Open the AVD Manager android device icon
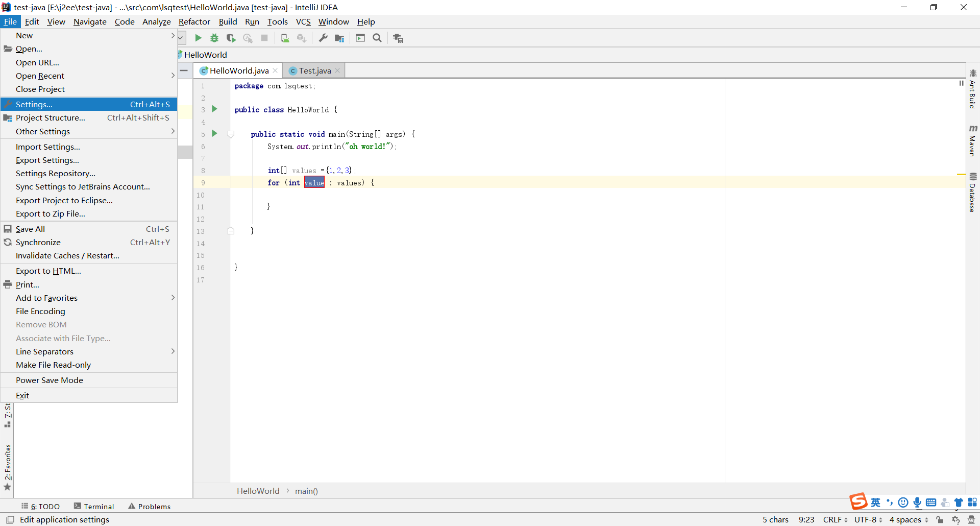 pos(285,38)
